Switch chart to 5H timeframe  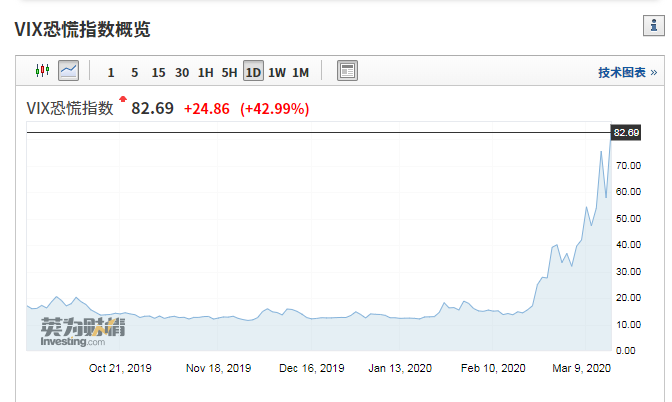[x=229, y=72]
